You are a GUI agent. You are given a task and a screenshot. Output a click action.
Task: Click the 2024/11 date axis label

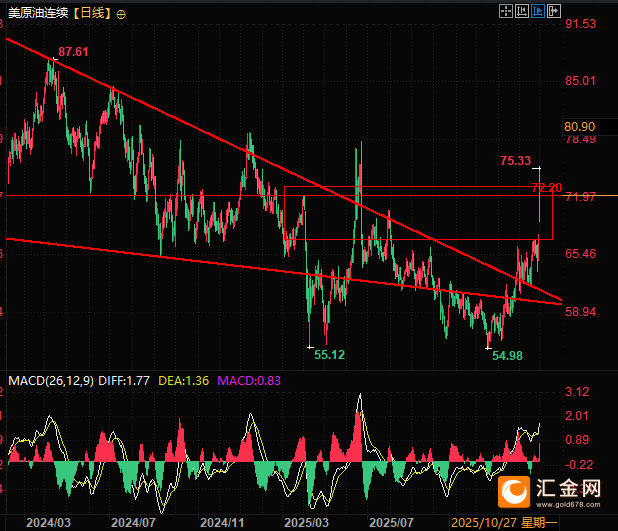pyautogui.click(x=222, y=523)
